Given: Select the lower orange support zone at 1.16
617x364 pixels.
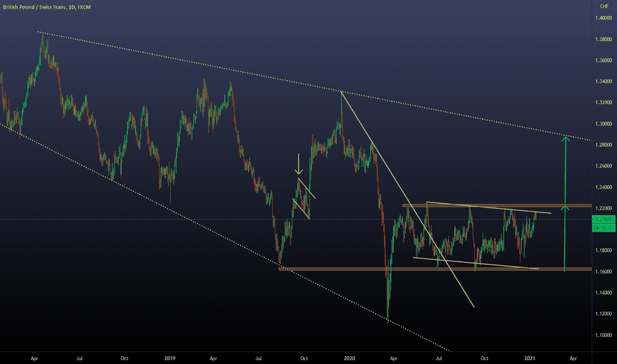Looking at the screenshot, I should (x=435, y=269).
